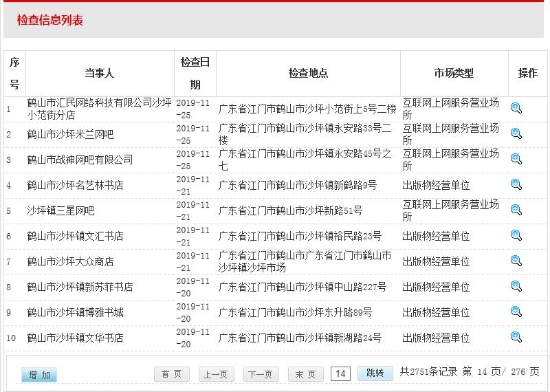Click date 2019-11-25 in 米兰网吧 row
This screenshot has height=392, width=550.
click(193, 134)
